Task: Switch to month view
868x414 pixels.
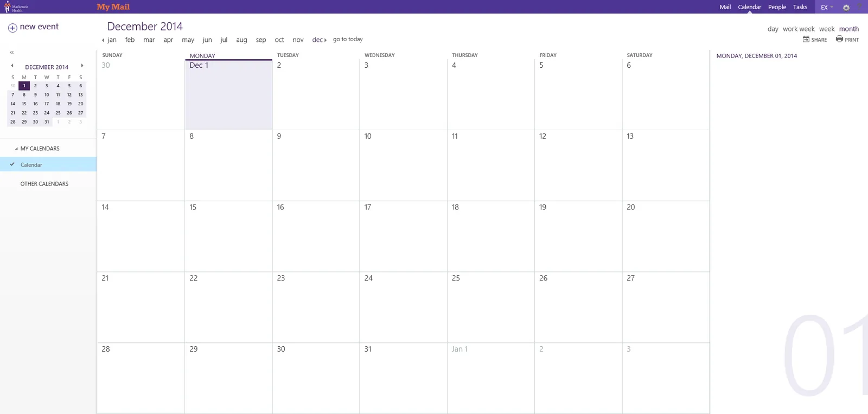Action: 849,29
